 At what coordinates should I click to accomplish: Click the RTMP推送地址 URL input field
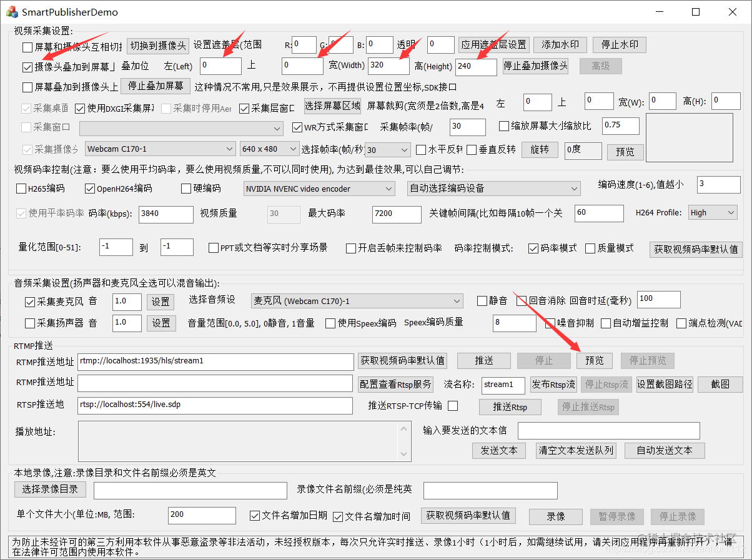click(x=215, y=361)
